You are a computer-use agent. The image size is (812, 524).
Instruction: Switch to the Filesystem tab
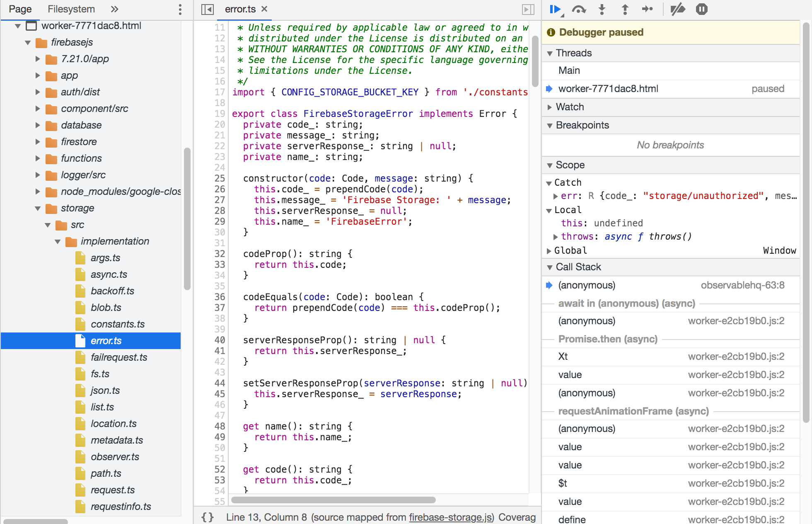click(x=71, y=9)
